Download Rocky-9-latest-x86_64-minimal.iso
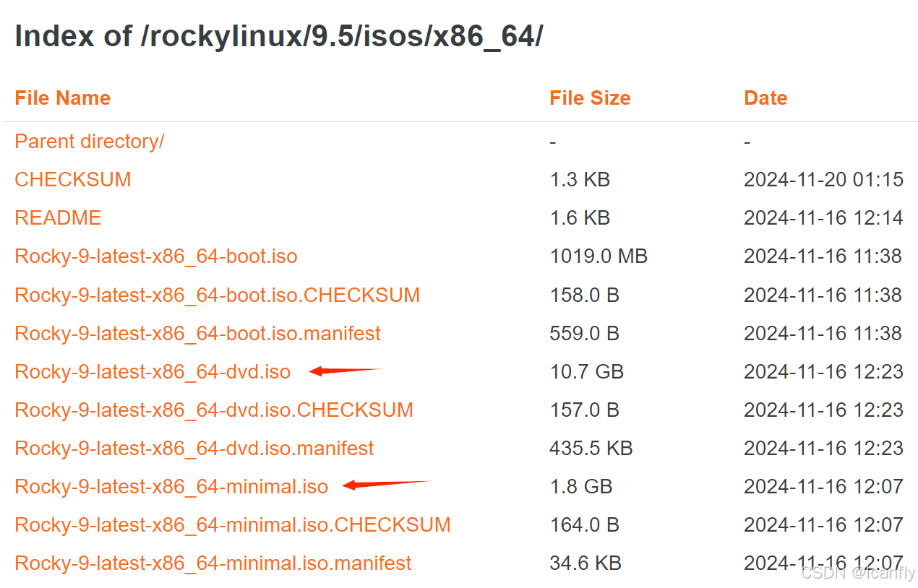This screenshot has height=588, width=918. [171, 487]
